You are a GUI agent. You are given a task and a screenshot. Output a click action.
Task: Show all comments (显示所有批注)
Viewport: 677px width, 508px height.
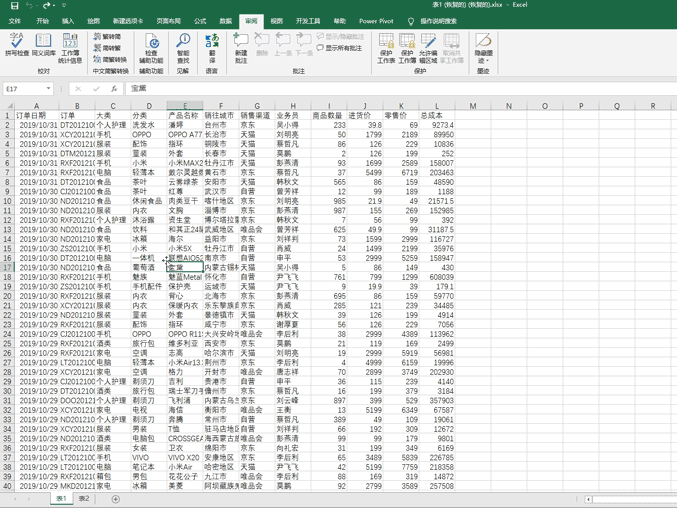pyautogui.click(x=339, y=48)
